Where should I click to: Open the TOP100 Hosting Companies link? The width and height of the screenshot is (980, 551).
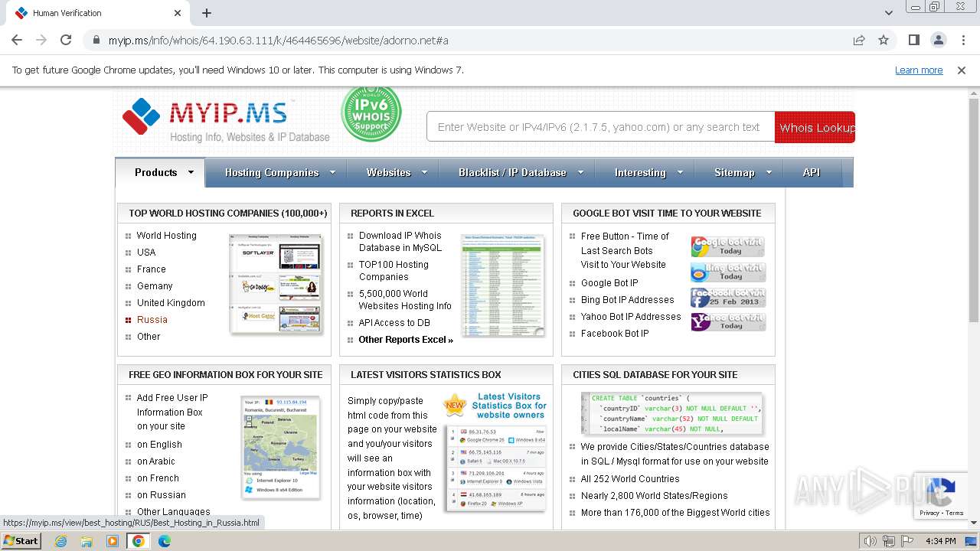(x=394, y=271)
